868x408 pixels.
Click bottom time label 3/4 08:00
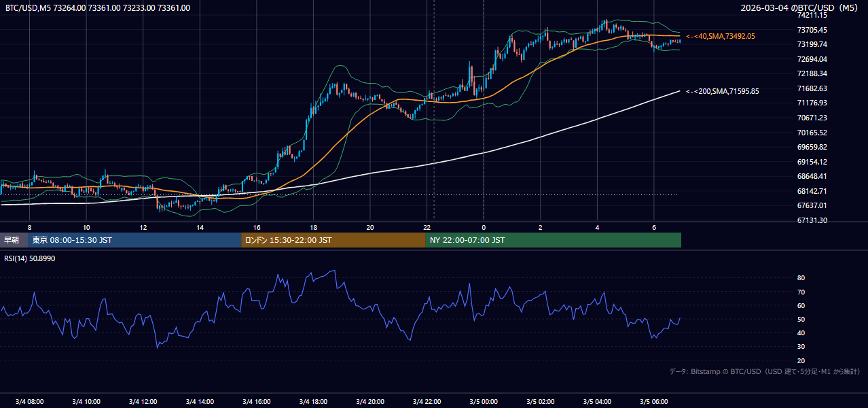click(x=29, y=402)
